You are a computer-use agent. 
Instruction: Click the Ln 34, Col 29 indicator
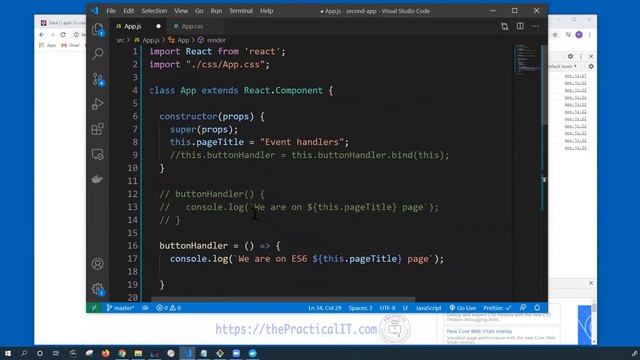tap(325, 308)
